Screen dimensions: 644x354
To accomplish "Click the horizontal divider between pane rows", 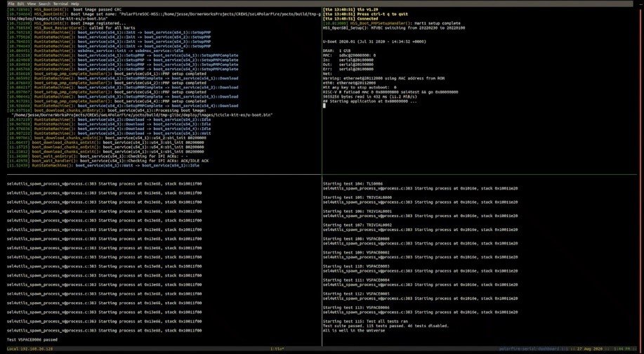I will tap(322, 175).
